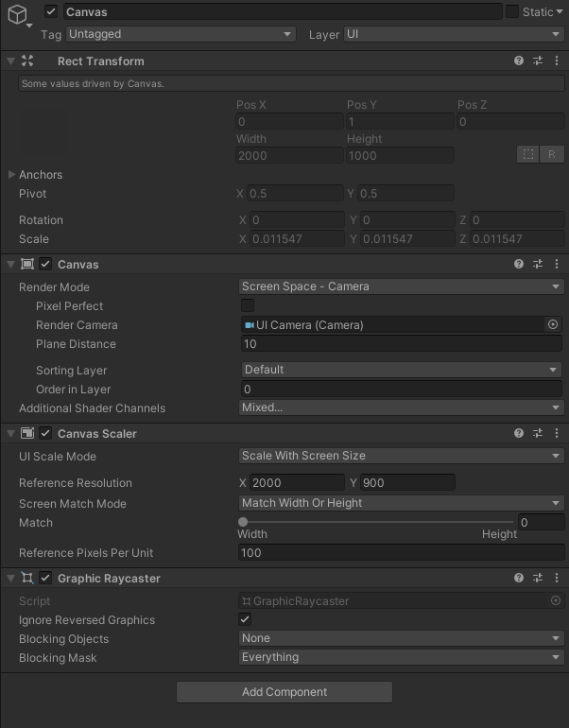
Task: Toggle Rect Transform blueprint mode button
Action: pyautogui.click(x=528, y=154)
